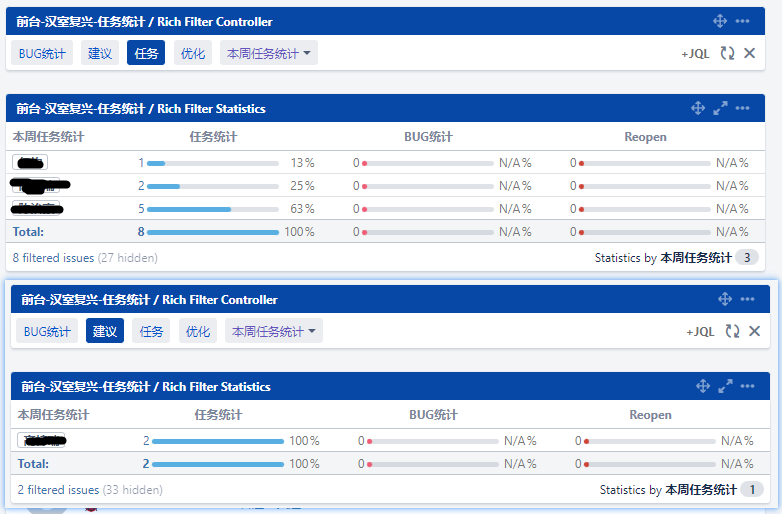Click +JQL in the top Controller
Image resolution: width=782 pixels, height=514 pixels.
(x=695, y=53)
